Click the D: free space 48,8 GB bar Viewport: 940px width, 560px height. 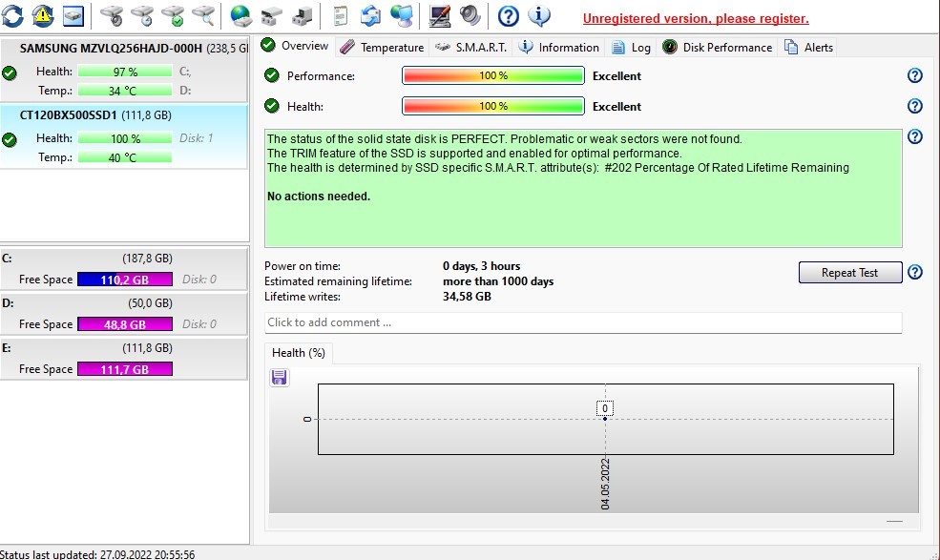(x=125, y=324)
